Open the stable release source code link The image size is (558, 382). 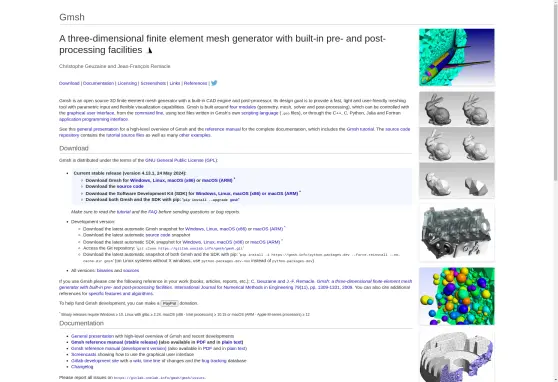[130, 186]
